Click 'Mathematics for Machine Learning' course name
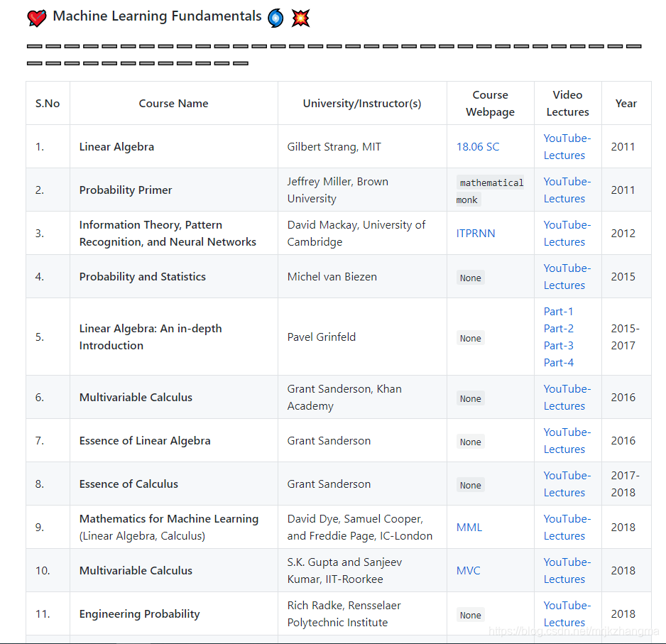Screen dimensions: 666x644 click(169, 519)
